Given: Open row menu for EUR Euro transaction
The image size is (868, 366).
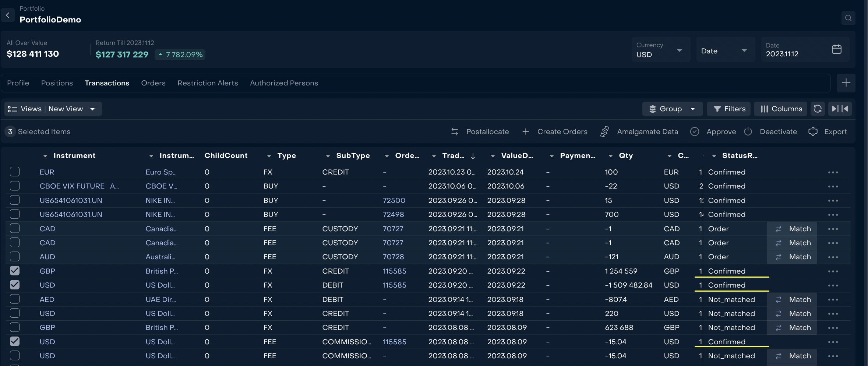Looking at the screenshot, I should click(833, 172).
